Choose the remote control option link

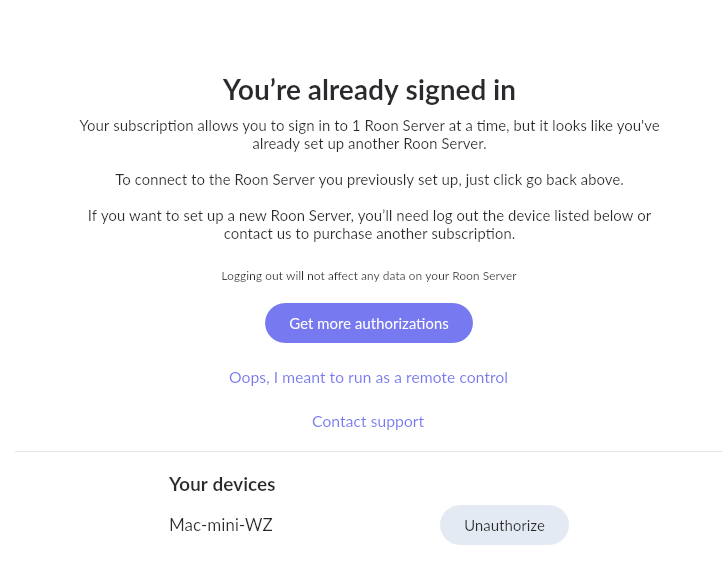coord(368,378)
